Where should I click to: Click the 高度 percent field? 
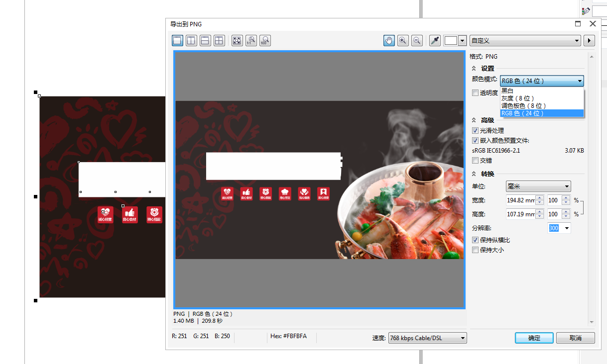554,214
